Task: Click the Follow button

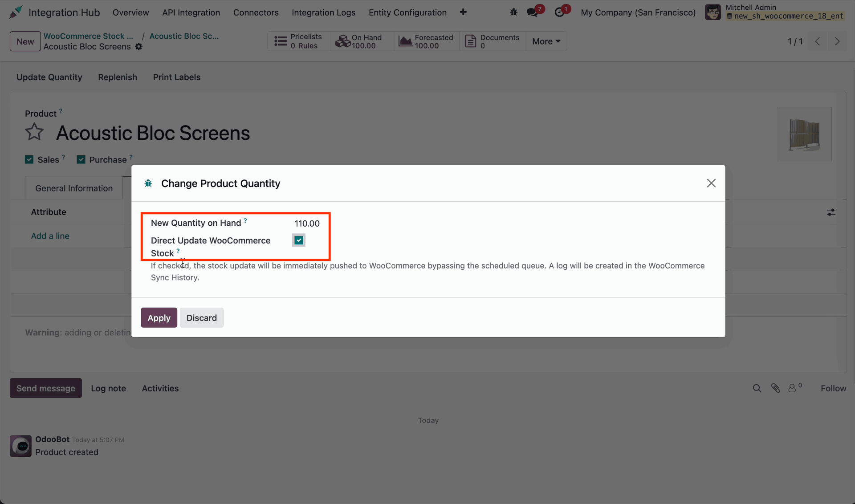Action: point(833,389)
